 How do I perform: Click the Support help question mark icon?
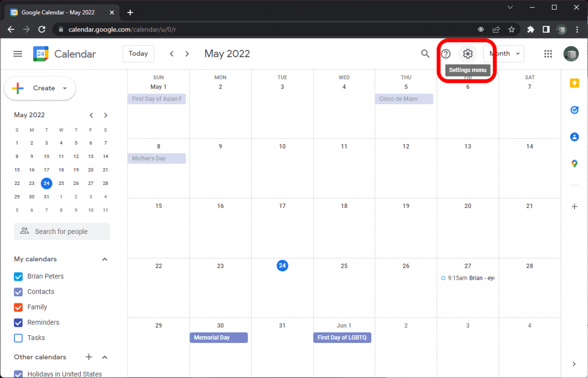(x=446, y=54)
